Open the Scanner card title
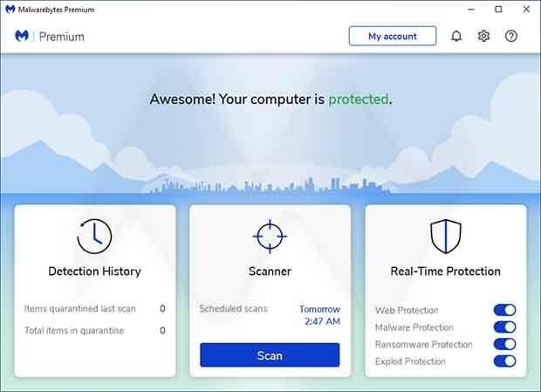541x392 pixels. point(270,272)
